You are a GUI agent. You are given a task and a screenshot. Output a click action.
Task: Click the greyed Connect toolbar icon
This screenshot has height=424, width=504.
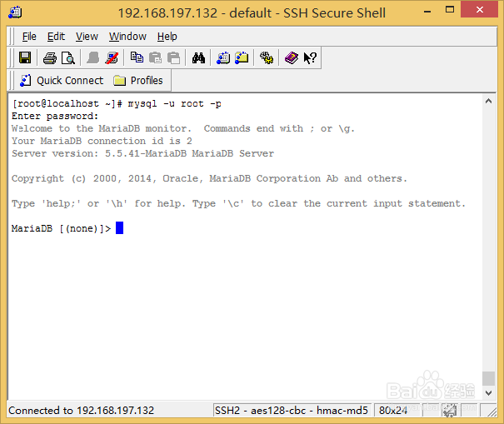[x=93, y=58]
